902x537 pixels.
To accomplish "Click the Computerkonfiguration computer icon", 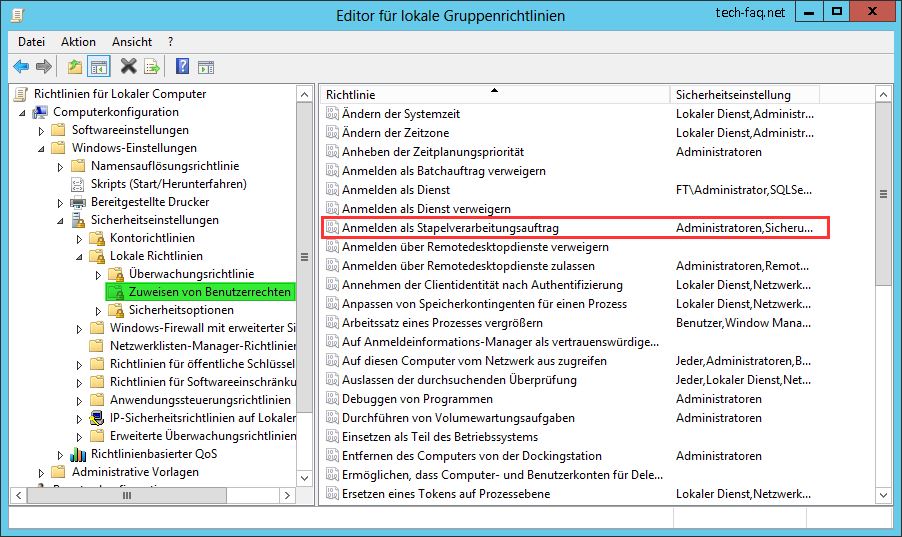I will pos(40,112).
